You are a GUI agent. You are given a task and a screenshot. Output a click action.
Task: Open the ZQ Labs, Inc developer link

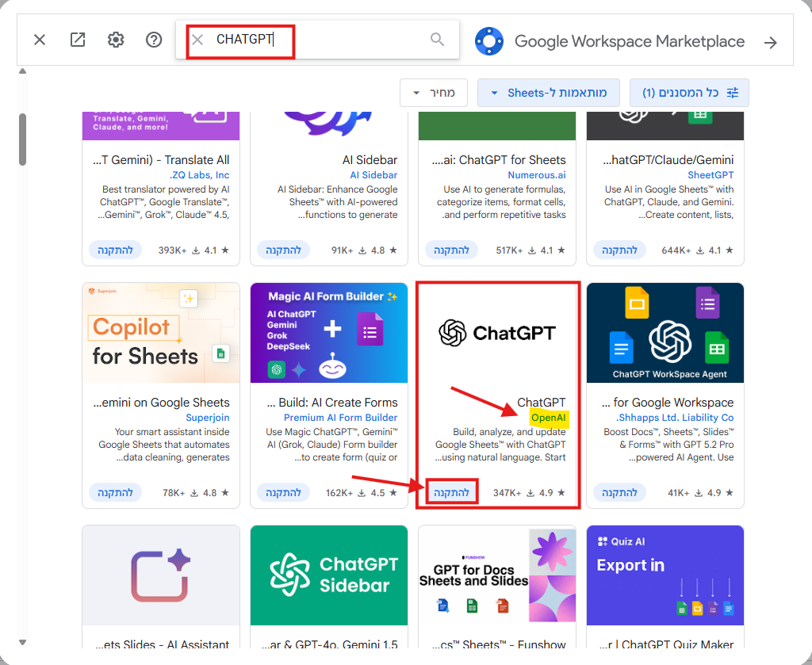(x=199, y=175)
